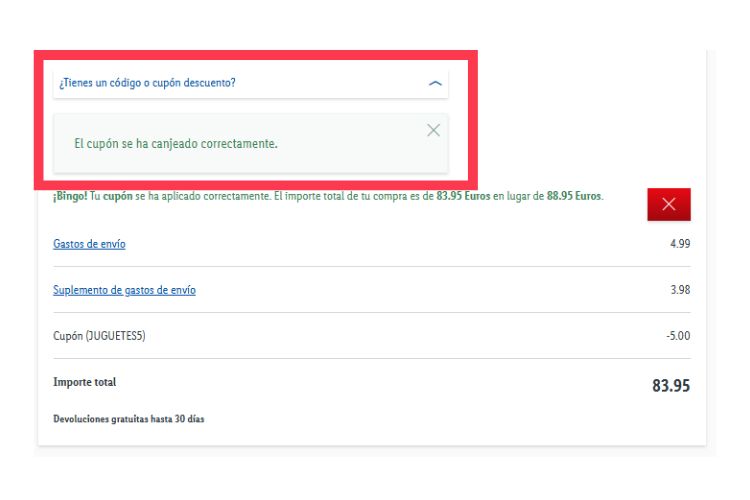This screenshot has width=750, height=500.
Task: Click 'en lugar de' in the Bingo message
Action: click(x=518, y=196)
